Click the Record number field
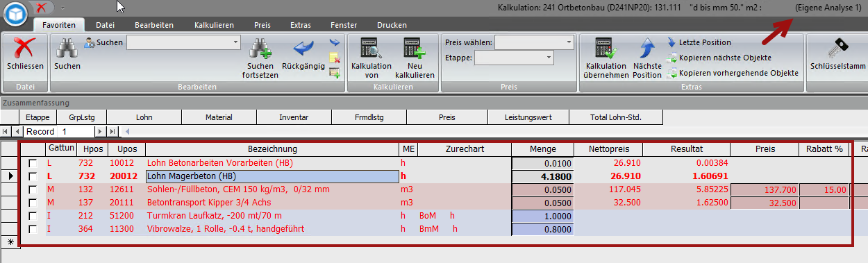868x263 pixels. coord(77,131)
